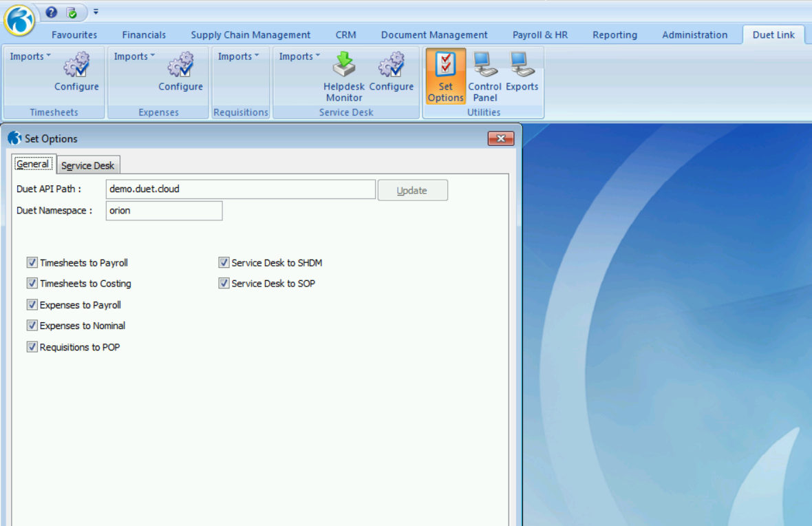
Task: Open the Reporting ribbon tab
Action: click(x=615, y=34)
